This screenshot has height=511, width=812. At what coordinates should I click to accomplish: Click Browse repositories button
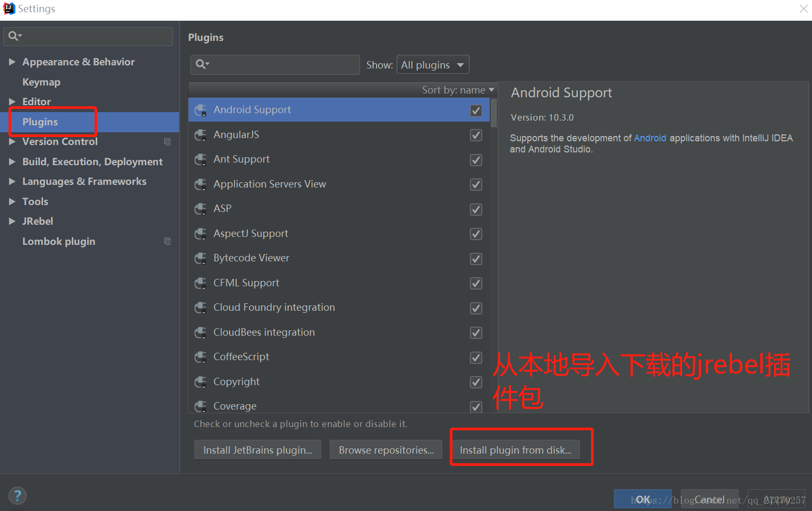[386, 450]
